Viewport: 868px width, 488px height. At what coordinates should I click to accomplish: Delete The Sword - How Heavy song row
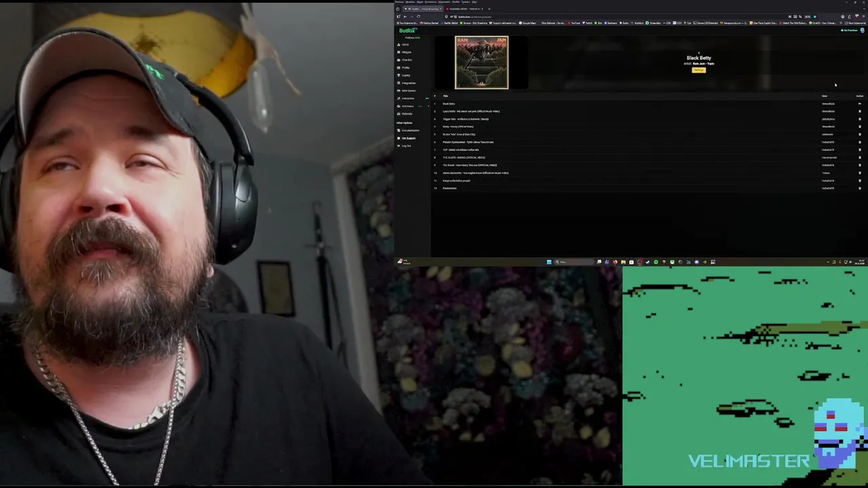[860, 165]
